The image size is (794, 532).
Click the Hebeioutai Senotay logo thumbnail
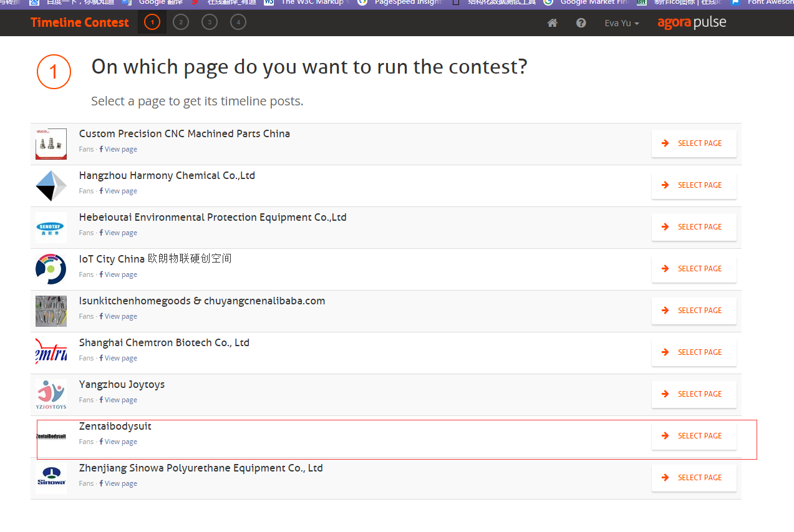click(x=51, y=228)
